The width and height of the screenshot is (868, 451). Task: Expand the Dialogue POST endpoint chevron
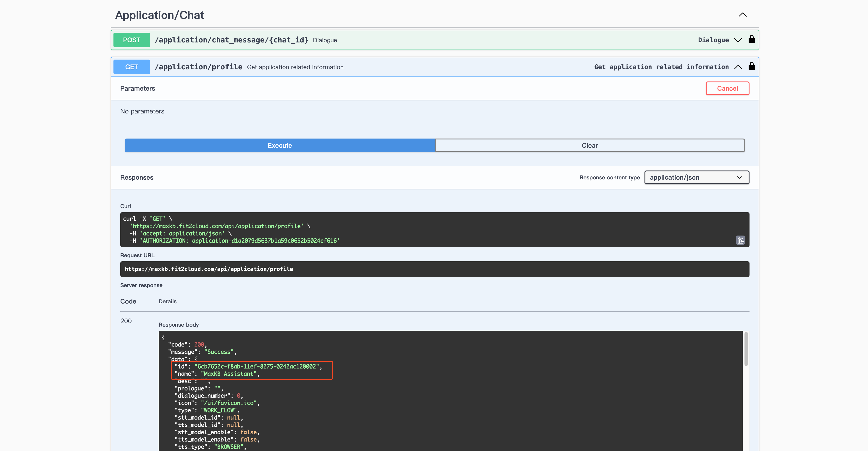(738, 40)
